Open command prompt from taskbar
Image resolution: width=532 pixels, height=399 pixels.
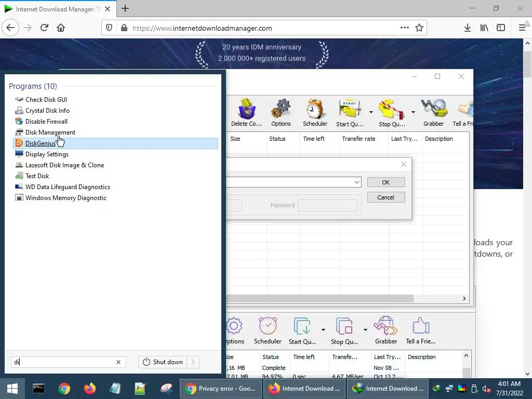pyautogui.click(x=38, y=389)
